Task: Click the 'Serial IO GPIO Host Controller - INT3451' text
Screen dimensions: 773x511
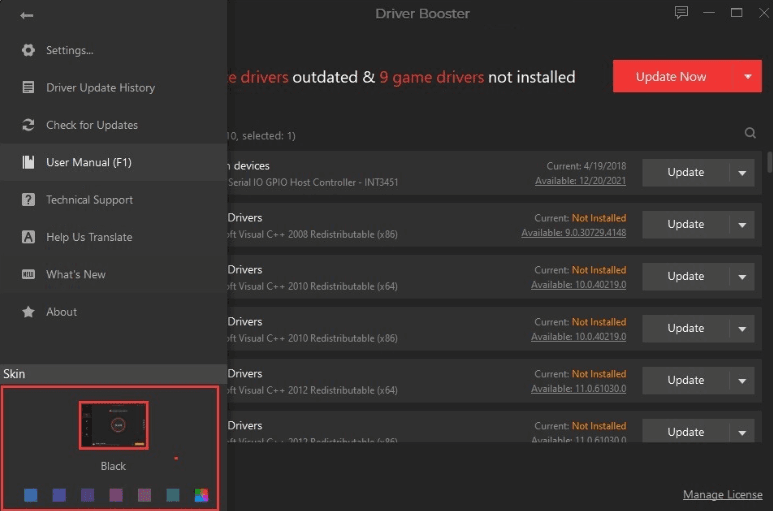Action: tap(313, 182)
